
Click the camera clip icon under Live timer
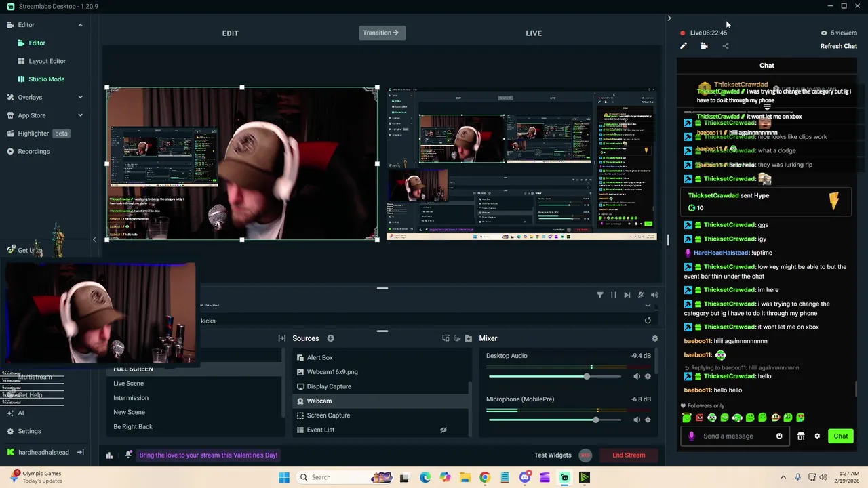click(704, 46)
